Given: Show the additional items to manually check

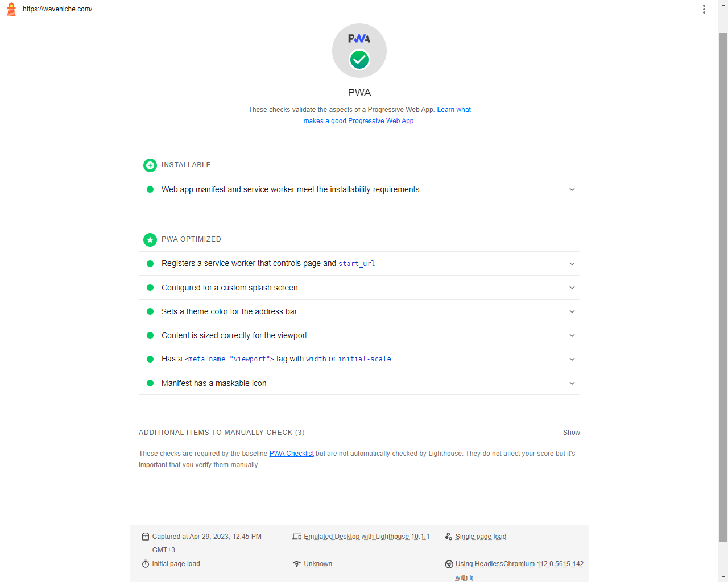Looking at the screenshot, I should point(571,432).
